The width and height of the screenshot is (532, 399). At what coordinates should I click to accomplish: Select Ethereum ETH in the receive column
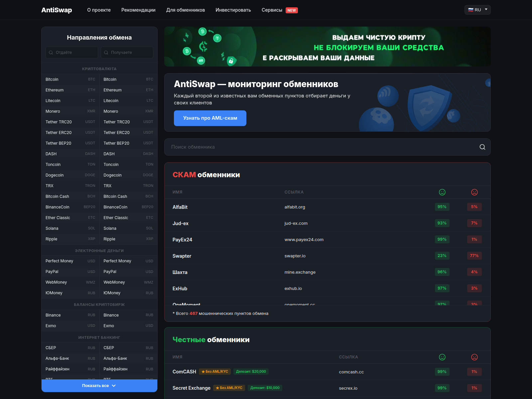pos(128,90)
